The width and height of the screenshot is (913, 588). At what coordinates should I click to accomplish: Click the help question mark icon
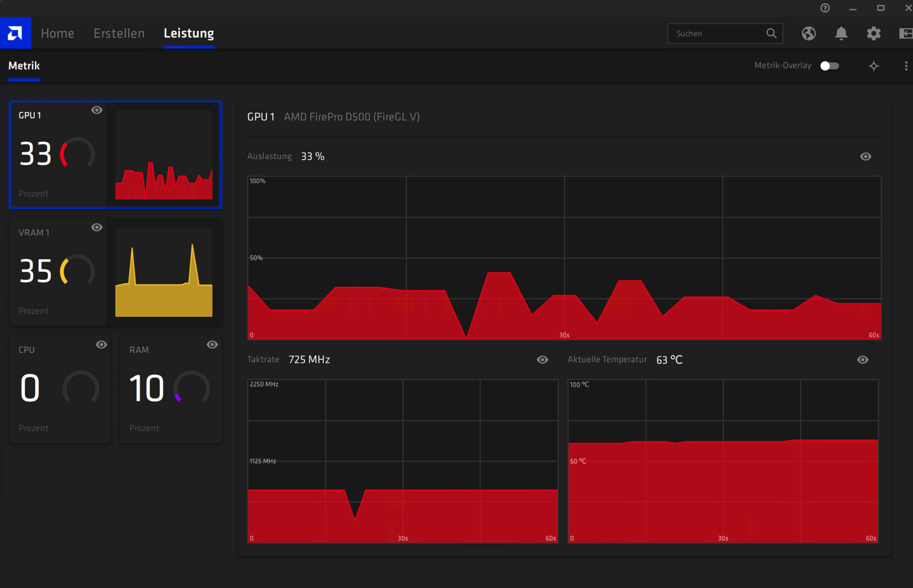825,8
